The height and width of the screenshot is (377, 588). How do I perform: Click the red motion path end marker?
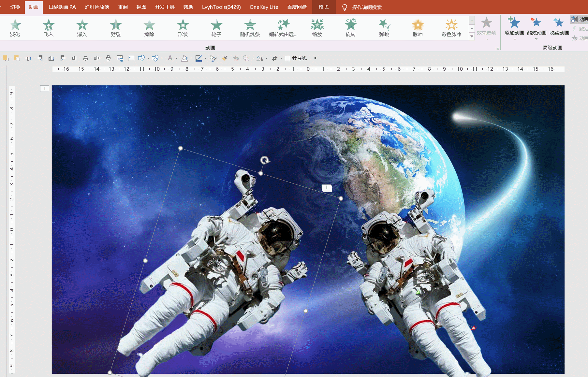point(474,328)
